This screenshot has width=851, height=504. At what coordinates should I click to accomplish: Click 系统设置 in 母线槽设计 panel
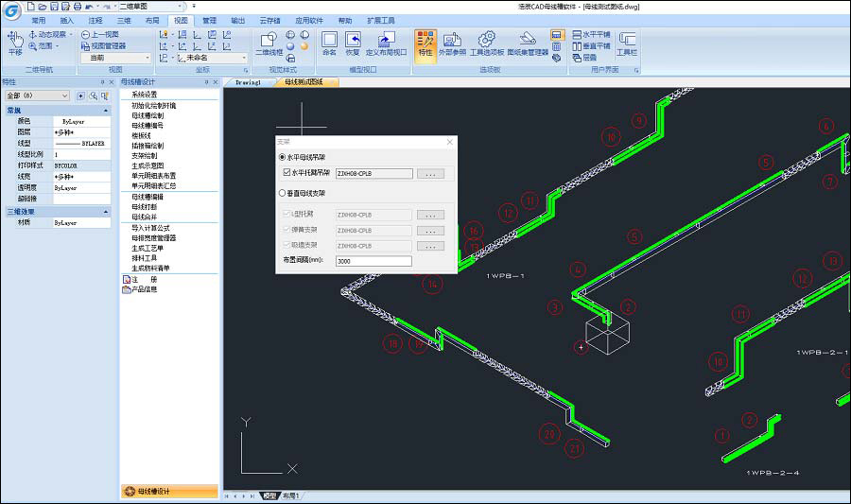point(145,95)
